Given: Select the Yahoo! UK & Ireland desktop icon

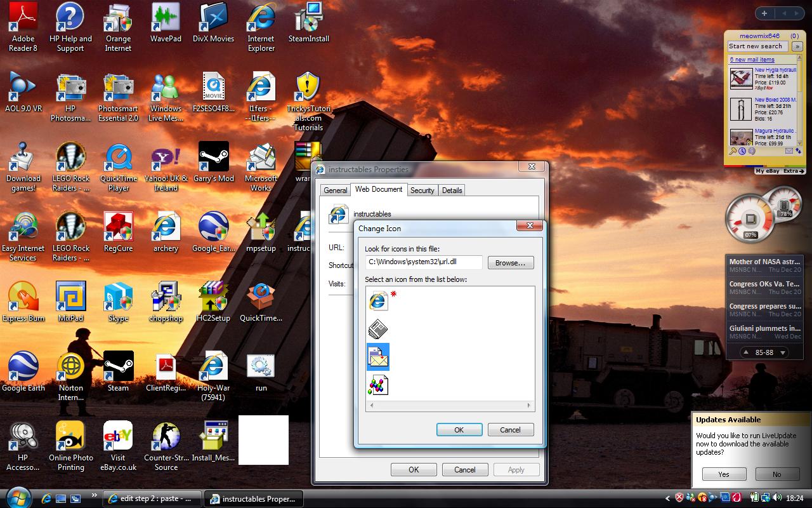Looking at the screenshot, I should pos(166,167).
